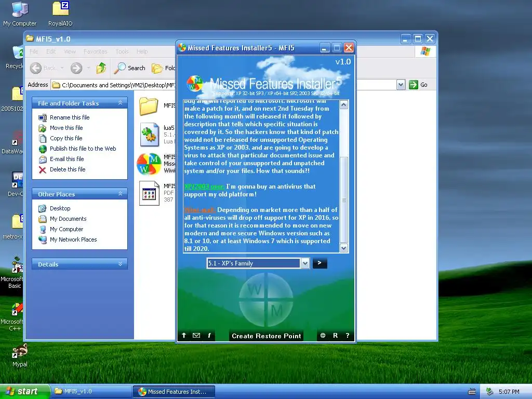Click the question mark help icon in MFI5
The width and height of the screenshot is (532, 399).
click(348, 335)
